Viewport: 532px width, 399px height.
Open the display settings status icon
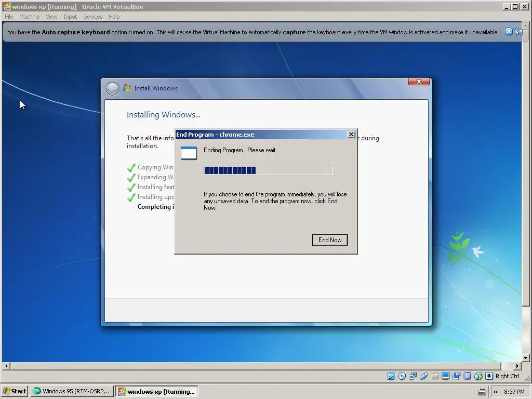click(445, 376)
